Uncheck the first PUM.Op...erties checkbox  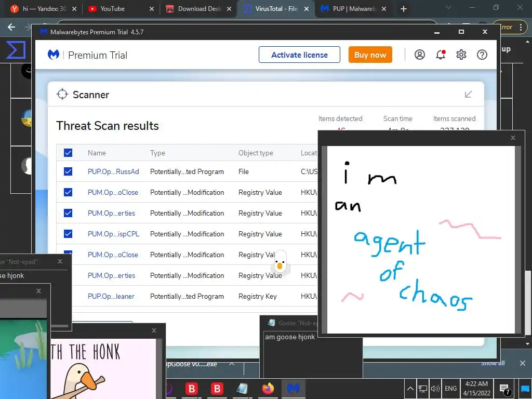[x=68, y=213]
